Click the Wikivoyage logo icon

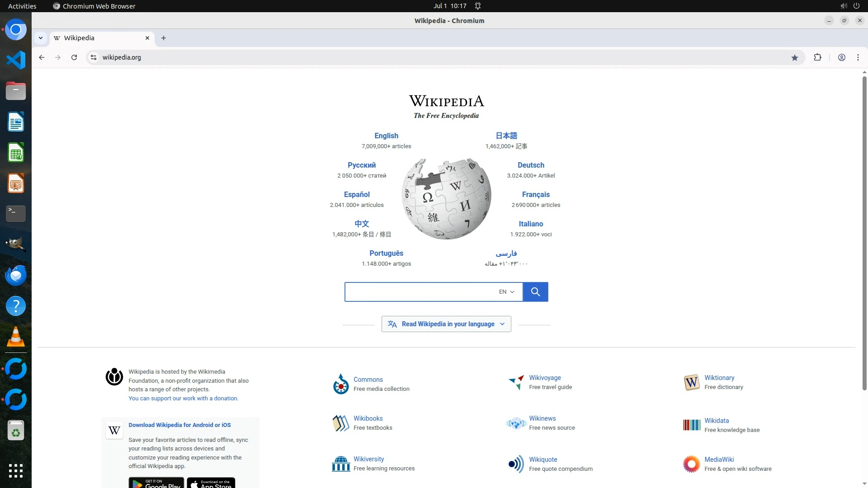(516, 382)
